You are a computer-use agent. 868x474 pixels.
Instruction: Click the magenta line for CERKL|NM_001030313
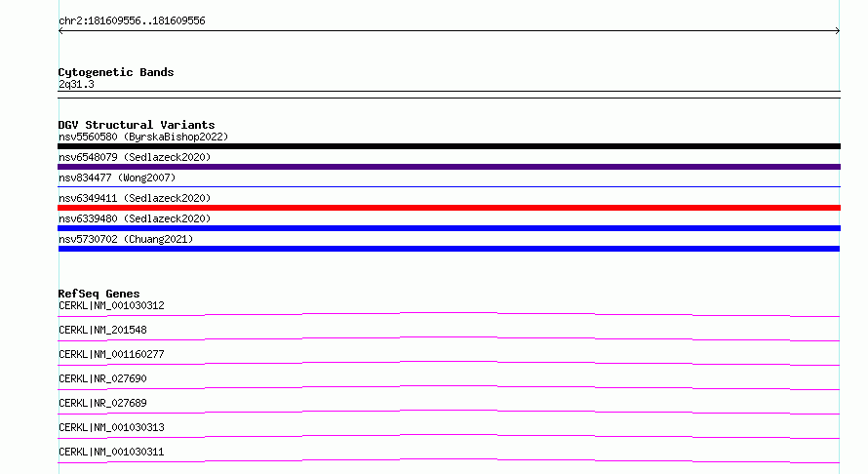(449, 436)
